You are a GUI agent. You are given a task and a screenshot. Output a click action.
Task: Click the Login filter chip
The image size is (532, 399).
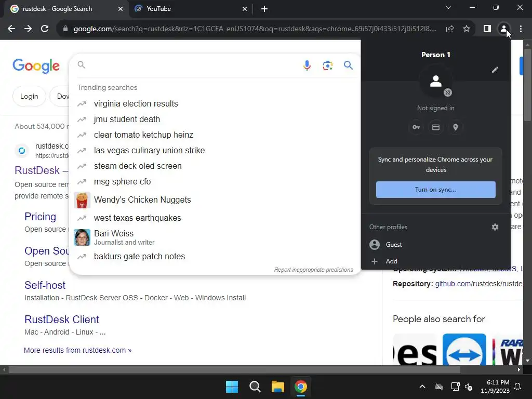(x=29, y=96)
